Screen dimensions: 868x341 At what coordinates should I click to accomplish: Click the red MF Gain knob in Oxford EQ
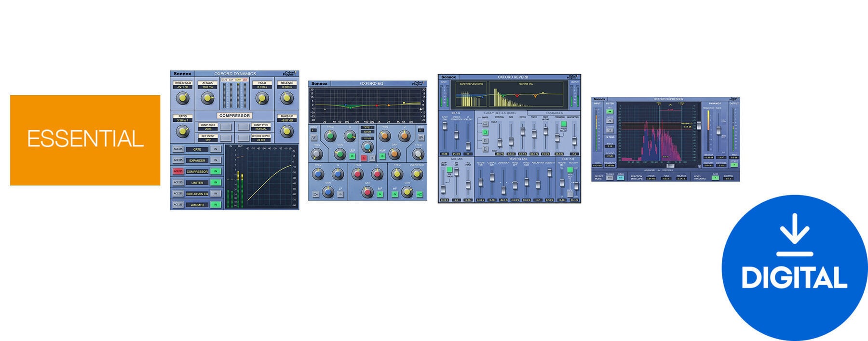tap(367, 192)
